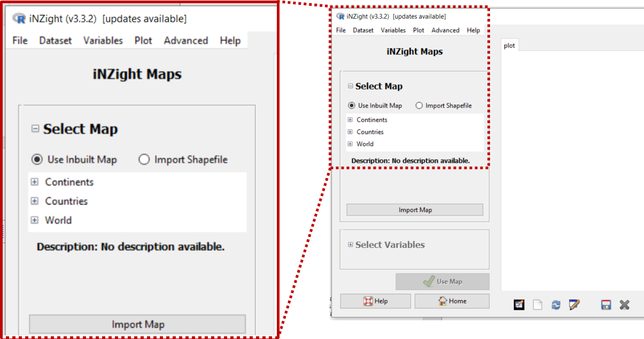
Task: Open the Advanced menu in the small window
Action: point(445,30)
